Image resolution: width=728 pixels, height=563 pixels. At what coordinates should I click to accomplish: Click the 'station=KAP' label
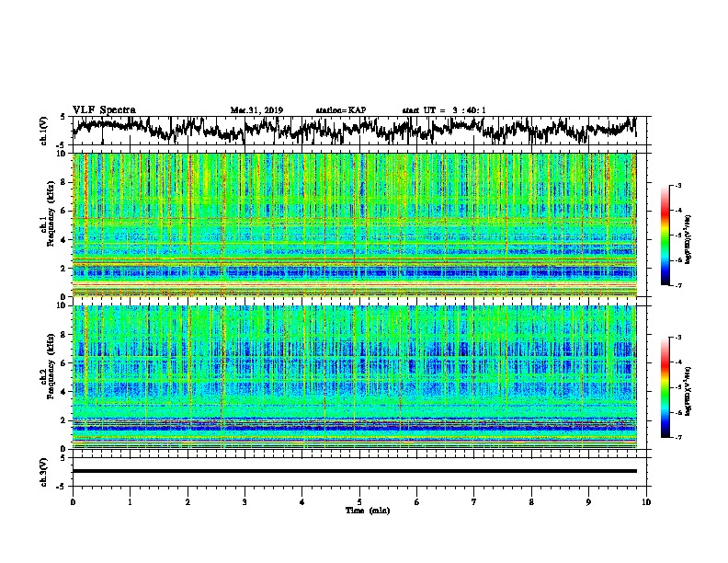point(341,110)
